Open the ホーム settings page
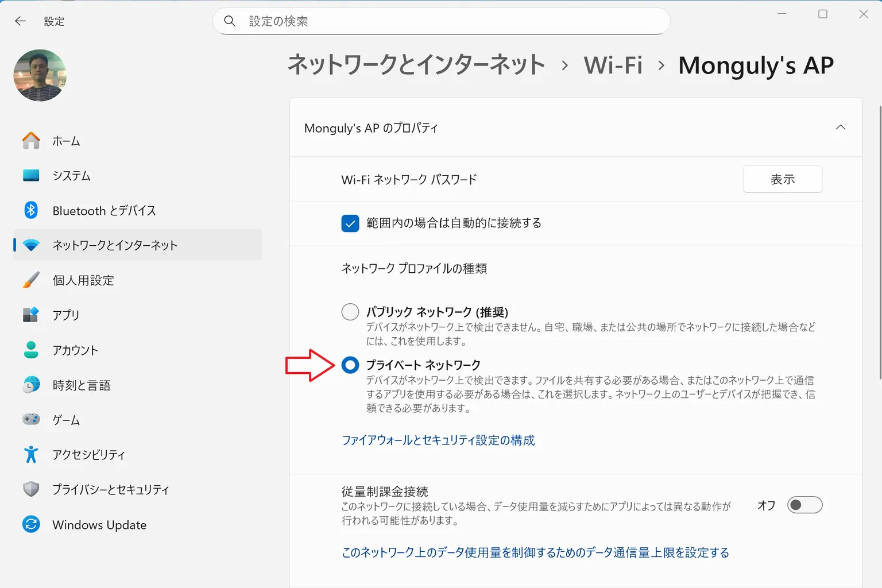882x588 pixels. pyautogui.click(x=138, y=141)
